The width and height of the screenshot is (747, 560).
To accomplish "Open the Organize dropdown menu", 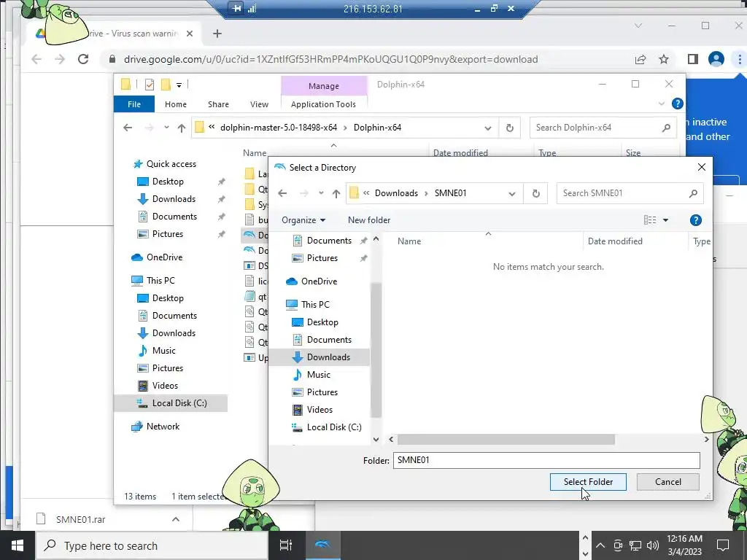I will point(303,220).
